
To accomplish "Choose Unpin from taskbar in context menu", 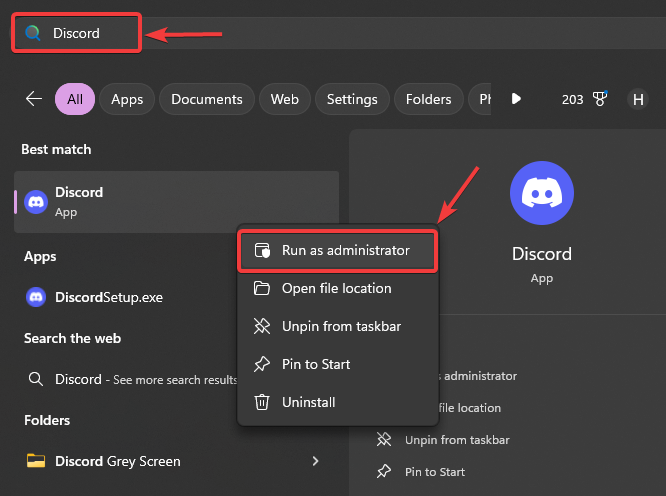I will [338, 326].
